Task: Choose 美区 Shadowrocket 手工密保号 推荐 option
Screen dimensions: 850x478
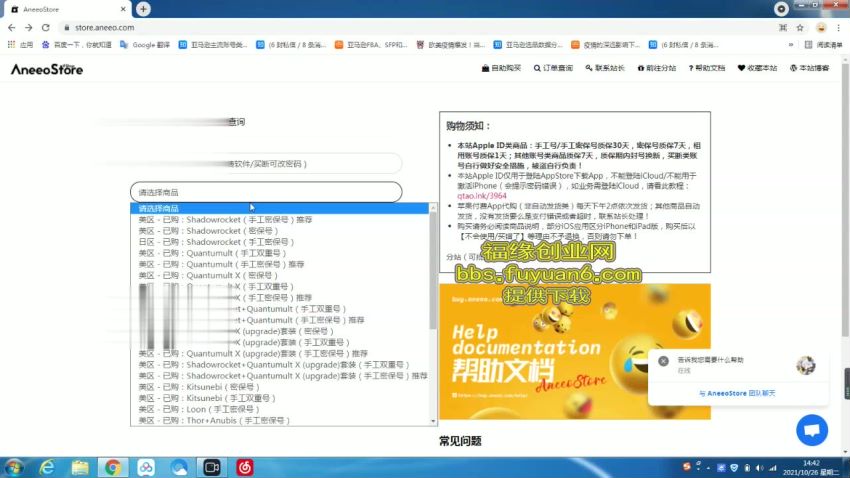Action: pos(280,219)
